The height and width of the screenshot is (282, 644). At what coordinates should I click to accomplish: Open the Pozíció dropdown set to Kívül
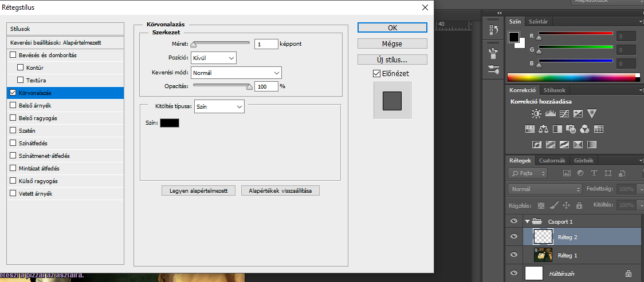pos(213,58)
